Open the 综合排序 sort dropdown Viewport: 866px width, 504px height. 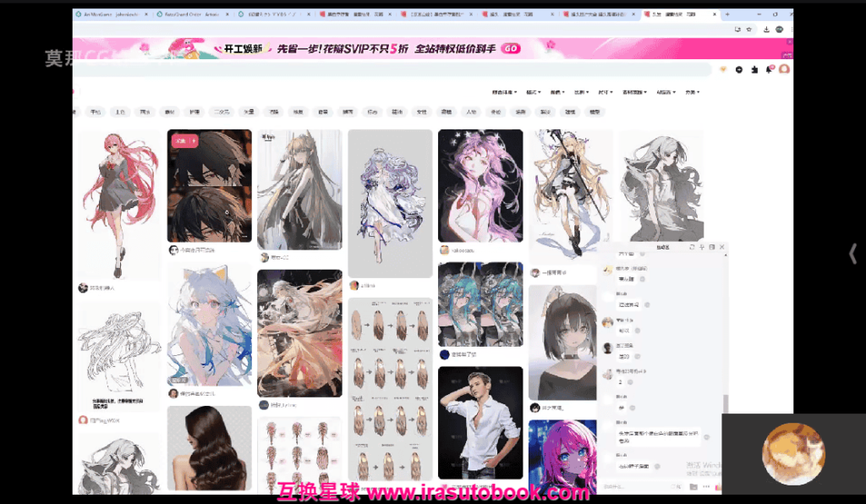point(504,92)
